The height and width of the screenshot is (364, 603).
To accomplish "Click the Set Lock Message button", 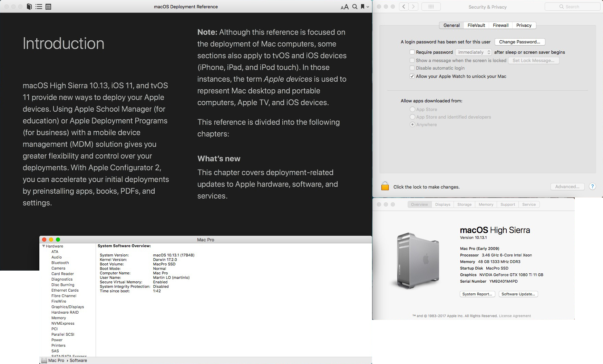I will point(534,60).
